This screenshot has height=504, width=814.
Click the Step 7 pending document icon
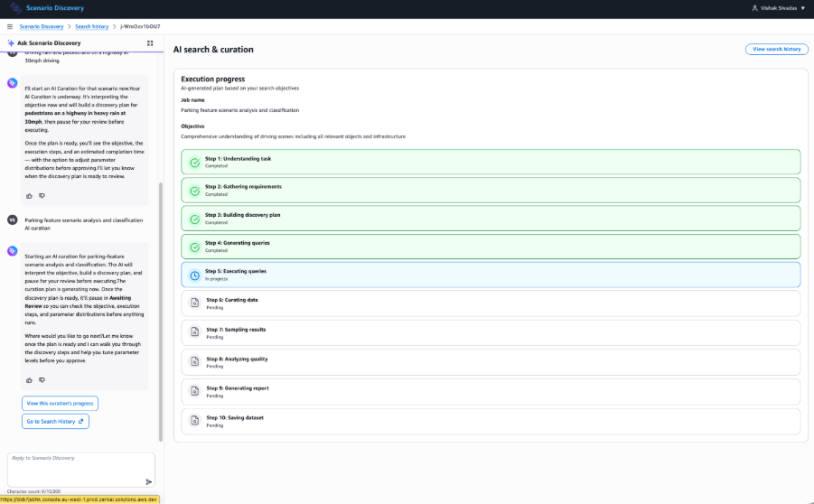point(194,332)
